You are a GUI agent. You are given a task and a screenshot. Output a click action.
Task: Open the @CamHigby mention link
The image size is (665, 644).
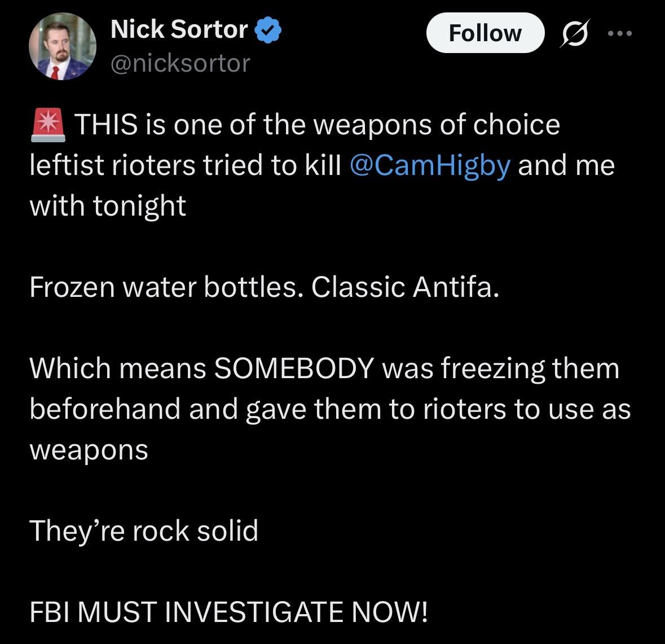coord(430,165)
